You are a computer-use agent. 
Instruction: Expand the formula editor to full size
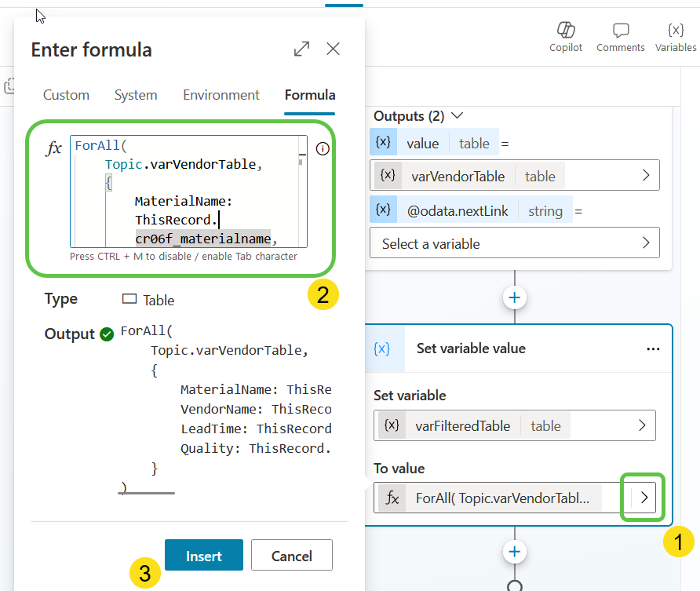click(x=301, y=49)
